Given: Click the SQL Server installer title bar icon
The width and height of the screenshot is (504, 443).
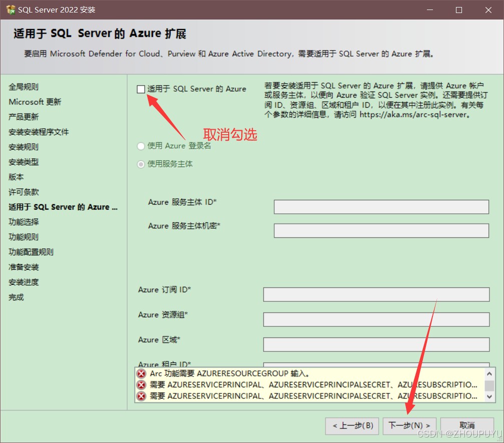Looking at the screenshot, I should (10, 10).
